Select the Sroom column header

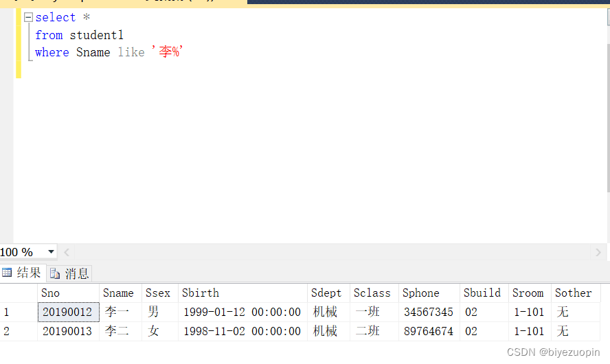530,293
